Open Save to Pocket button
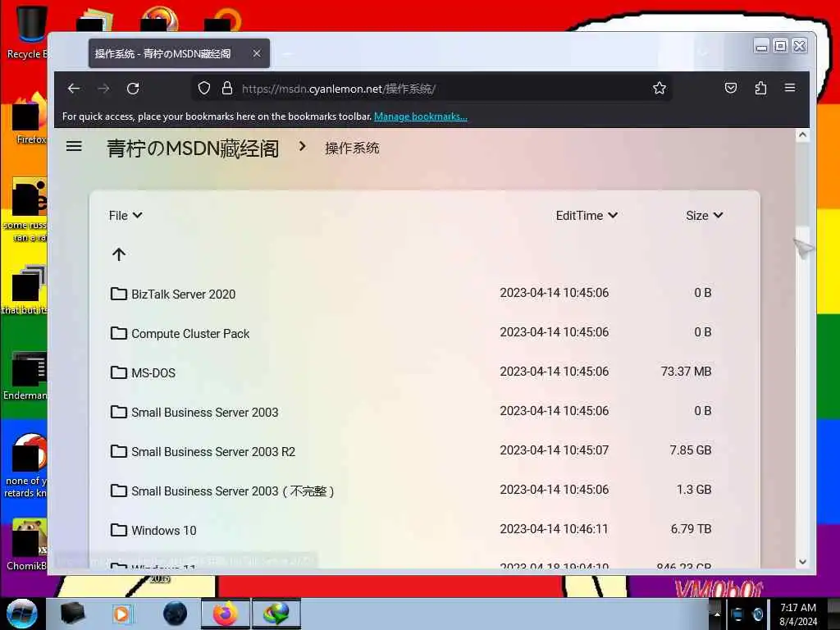The height and width of the screenshot is (630, 840). tap(731, 88)
